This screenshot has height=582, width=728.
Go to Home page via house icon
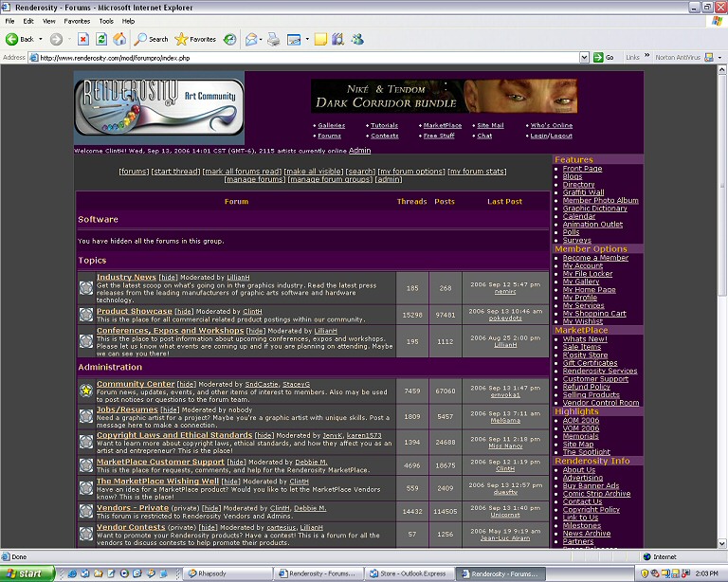(x=119, y=39)
